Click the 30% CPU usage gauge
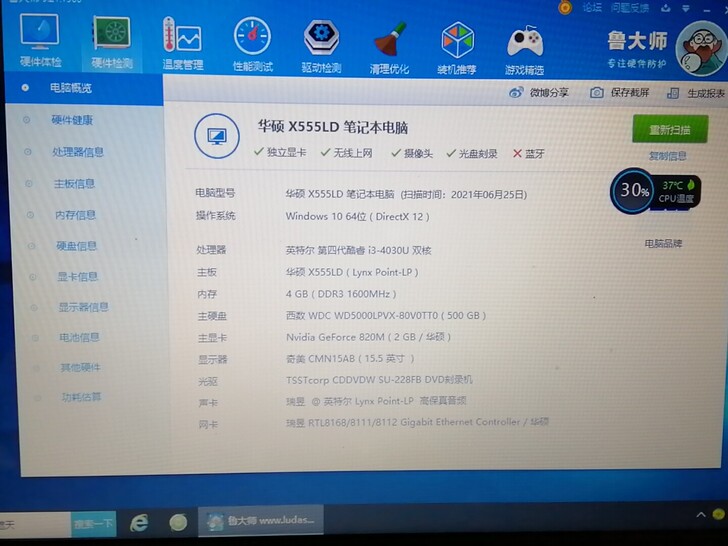 [x=633, y=190]
